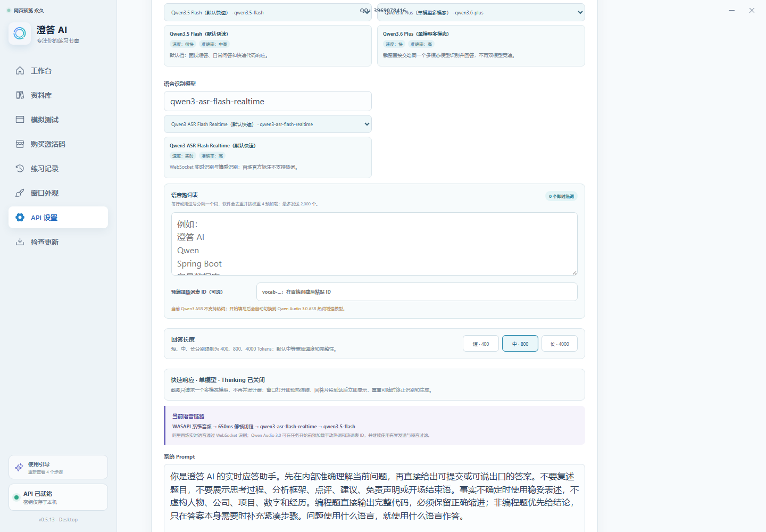
Task: Click the API 已就绪 status card
Action: coord(58,497)
